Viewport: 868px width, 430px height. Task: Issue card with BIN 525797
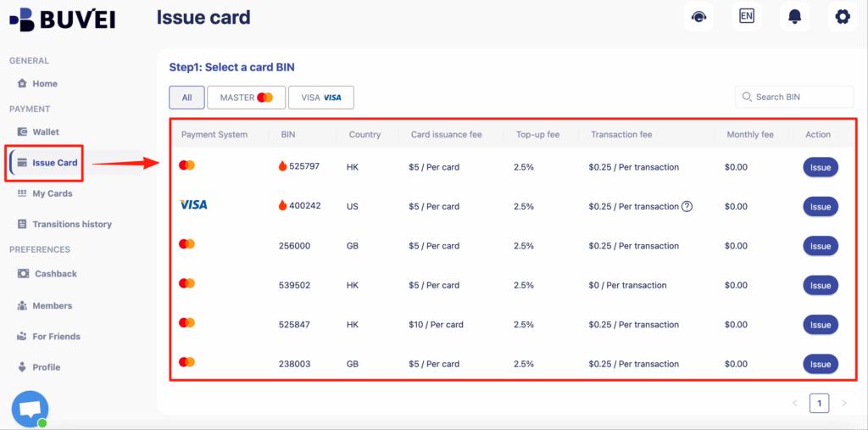pos(820,167)
